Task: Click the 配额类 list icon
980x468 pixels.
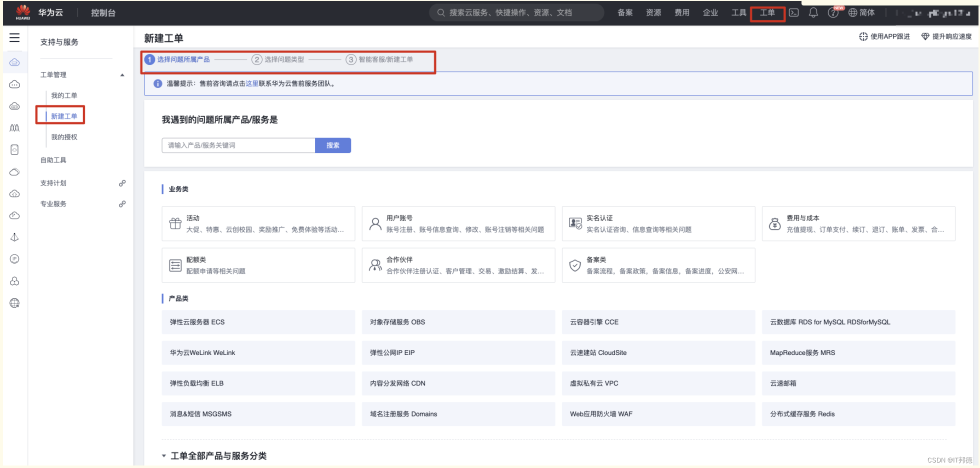Action: (x=175, y=265)
